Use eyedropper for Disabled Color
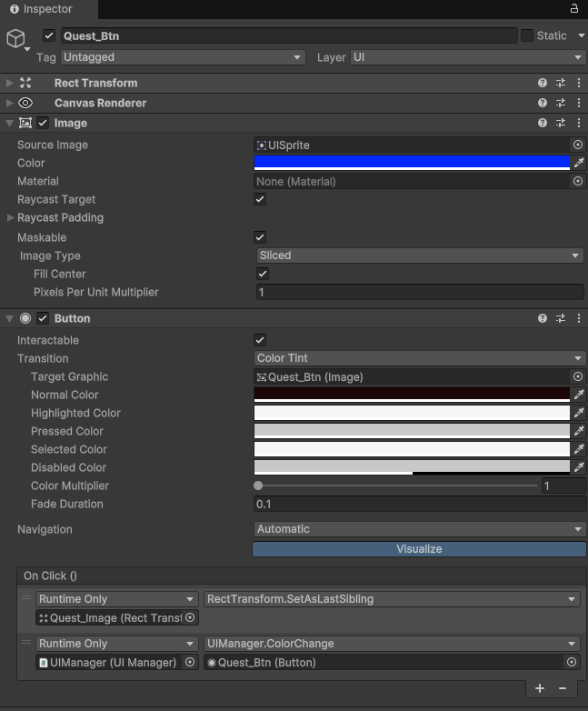This screenshot has height=711, width=588. pyautogui.click(x=579, y=467)
